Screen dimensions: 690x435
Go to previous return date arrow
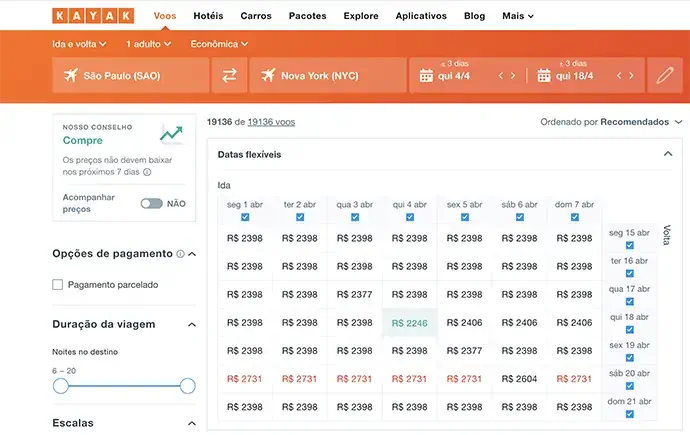click(x=619, y=76)
